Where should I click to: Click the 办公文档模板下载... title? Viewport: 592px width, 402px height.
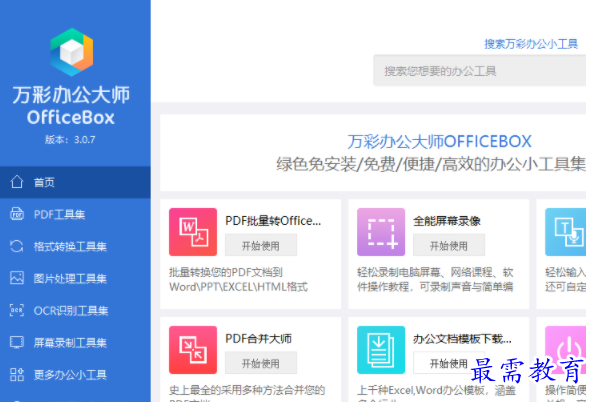pos(462,339)
